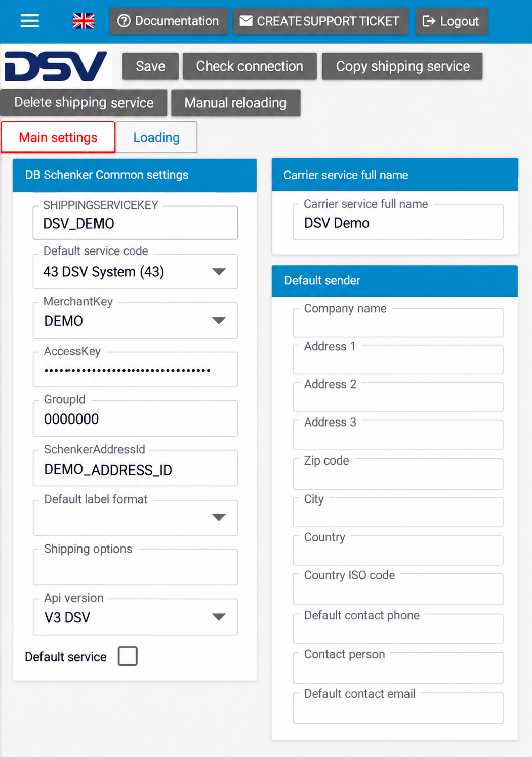
Task: Click Create Support Ticket button
Action: pos(320,21)
